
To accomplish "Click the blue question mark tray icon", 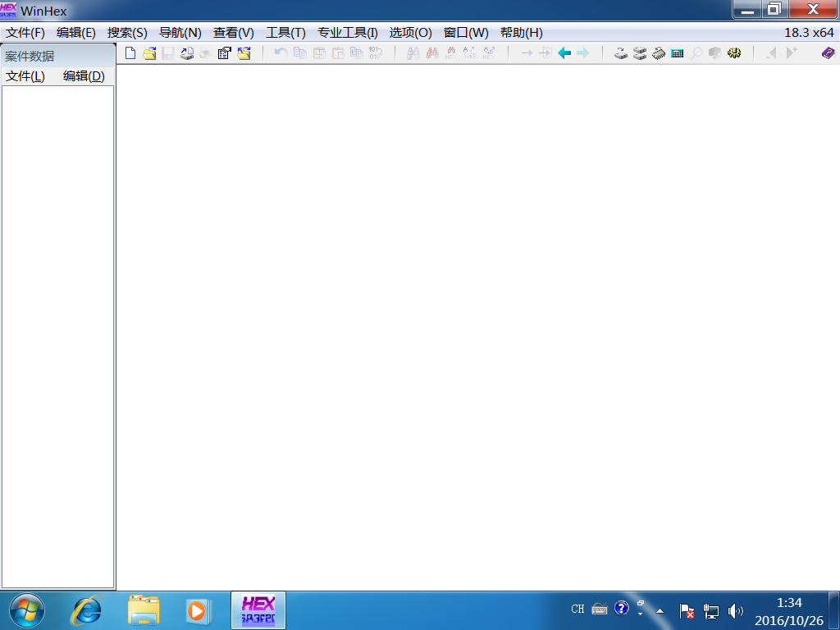I will [x=622, y=609].
